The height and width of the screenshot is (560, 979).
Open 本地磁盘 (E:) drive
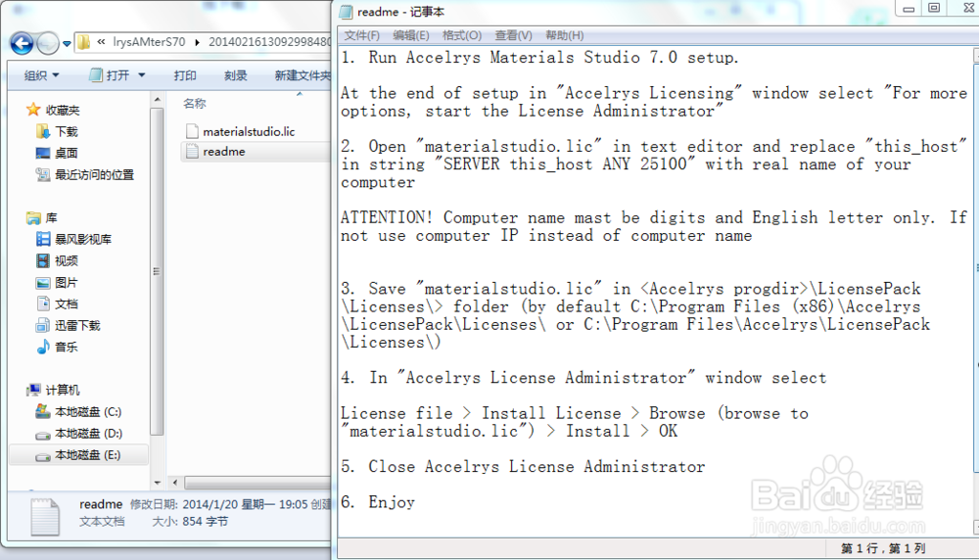(x=87, y=455)
